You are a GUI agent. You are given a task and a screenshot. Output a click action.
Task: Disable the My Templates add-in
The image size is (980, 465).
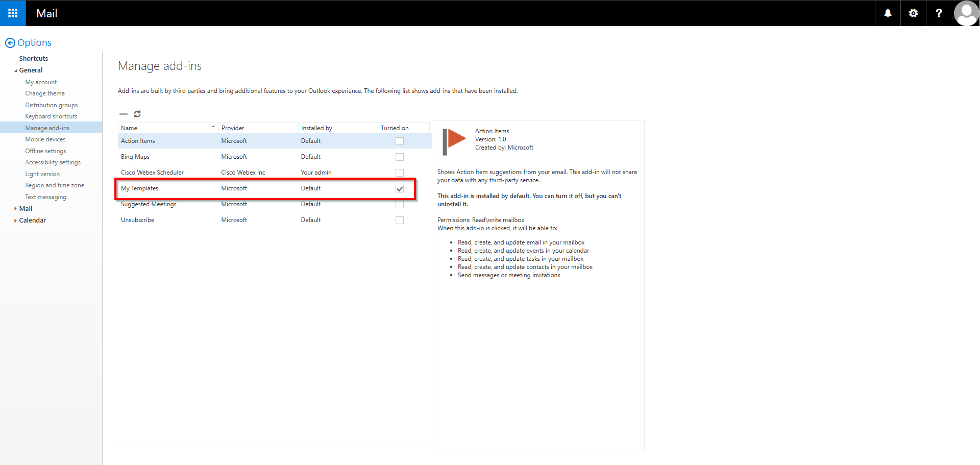[400, 188]
